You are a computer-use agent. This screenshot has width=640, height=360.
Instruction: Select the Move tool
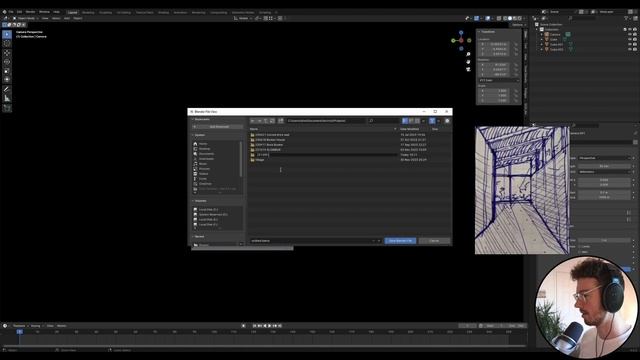click(x=7, y=53)
